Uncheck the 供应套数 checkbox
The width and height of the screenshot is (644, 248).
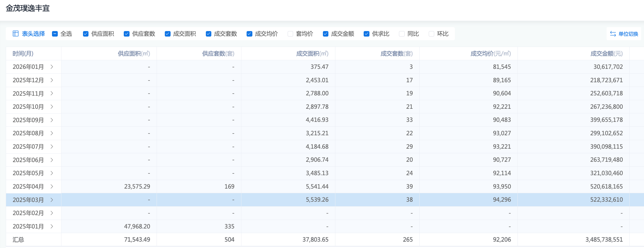127,34
